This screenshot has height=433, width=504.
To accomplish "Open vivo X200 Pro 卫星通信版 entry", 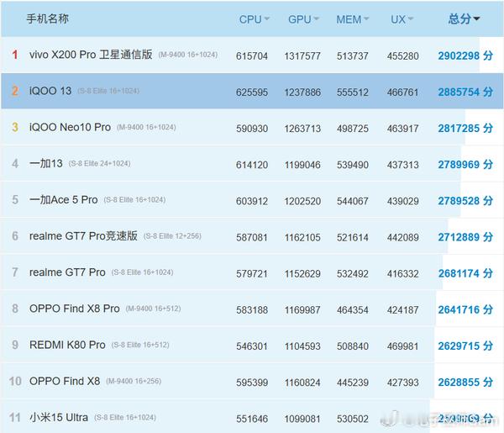I will point(91,55).
